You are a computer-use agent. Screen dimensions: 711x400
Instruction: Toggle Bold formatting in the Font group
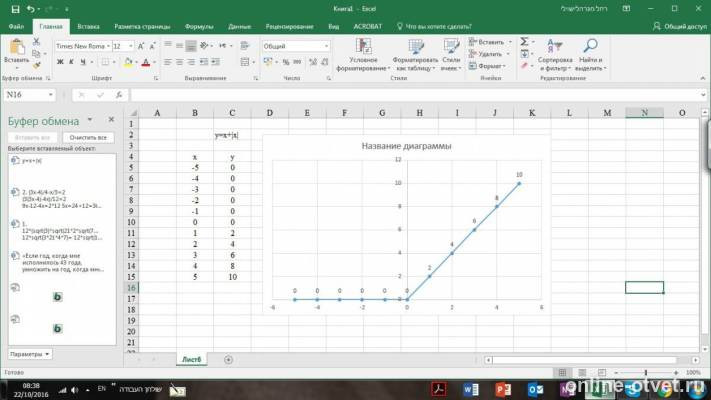60,62
